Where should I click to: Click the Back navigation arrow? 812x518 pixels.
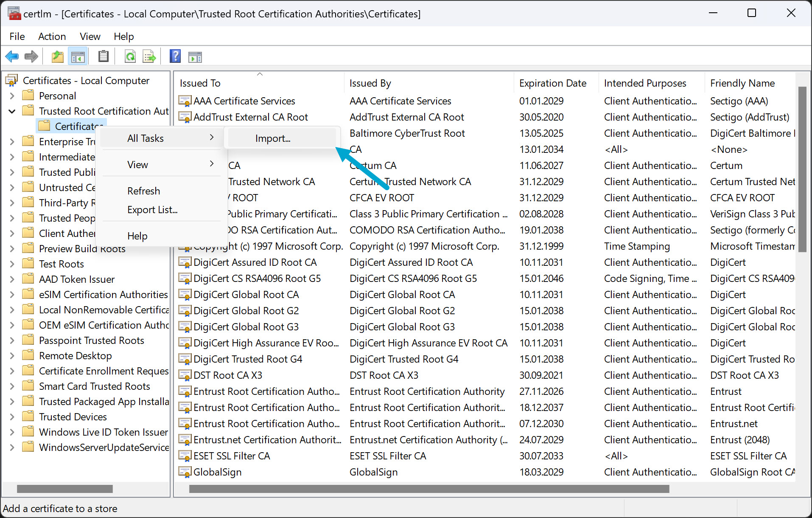12,56
